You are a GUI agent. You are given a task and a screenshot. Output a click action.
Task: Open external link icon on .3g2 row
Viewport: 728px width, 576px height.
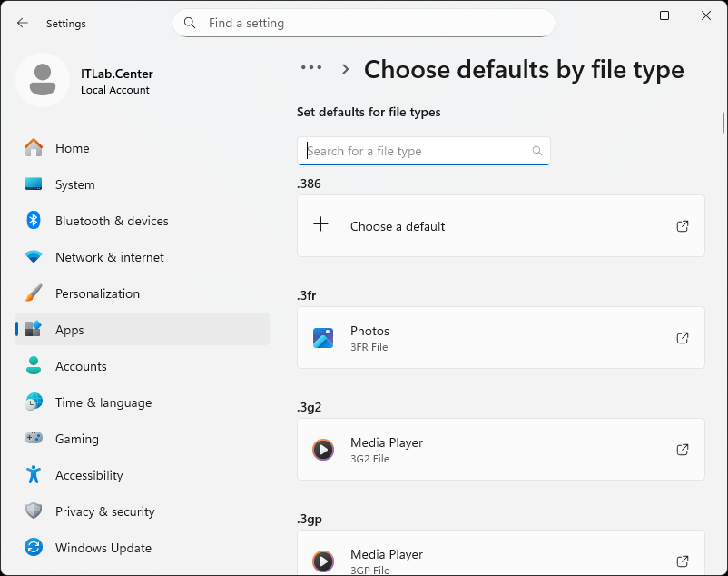point(683,450)
